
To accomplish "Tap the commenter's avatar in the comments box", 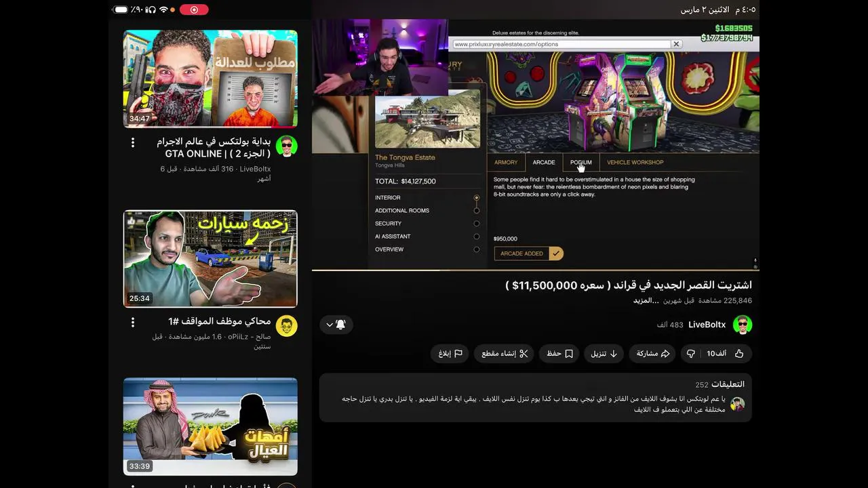I will pyautogui.click(x=738, y=404).
